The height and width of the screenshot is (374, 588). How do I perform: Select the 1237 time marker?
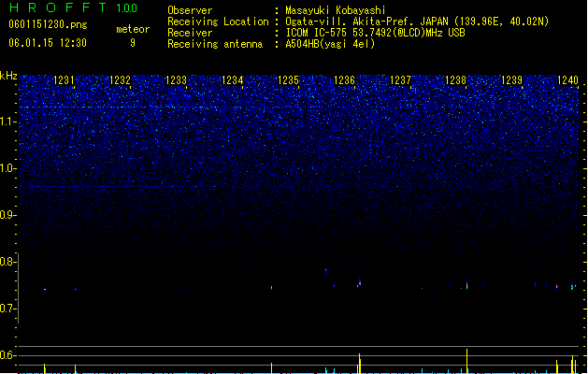click(400, 80)
